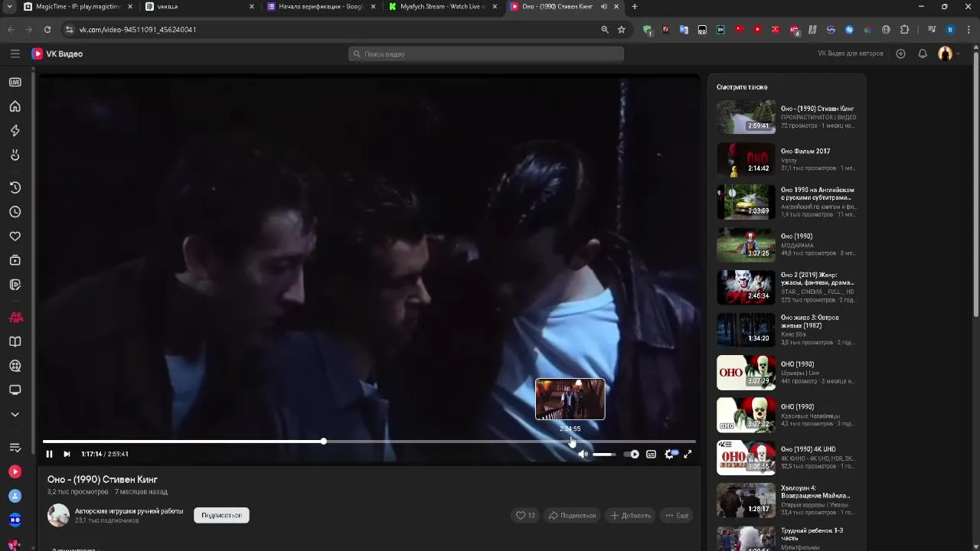This screenshot has width=980, height=551.
Task: Click the Подписаться button
Action: click(221, 515)
